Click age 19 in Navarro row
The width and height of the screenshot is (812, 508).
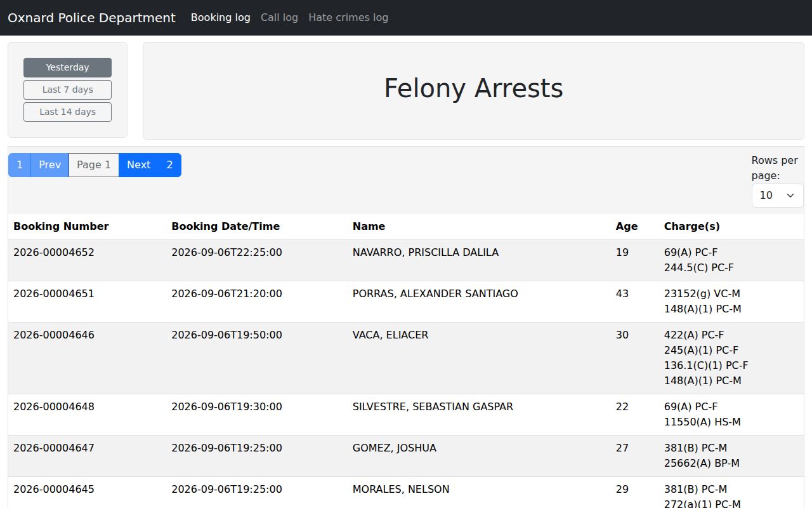pos(622,253)
